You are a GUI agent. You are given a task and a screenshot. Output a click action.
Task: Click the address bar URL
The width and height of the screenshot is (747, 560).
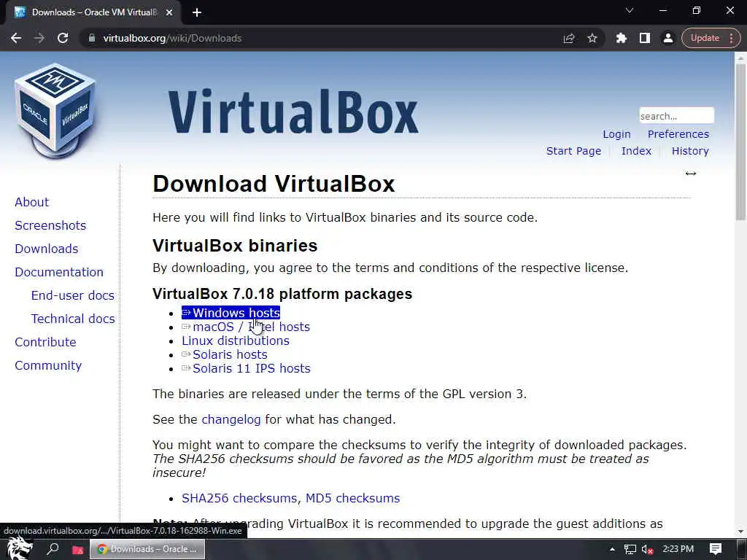pos(172,38)
